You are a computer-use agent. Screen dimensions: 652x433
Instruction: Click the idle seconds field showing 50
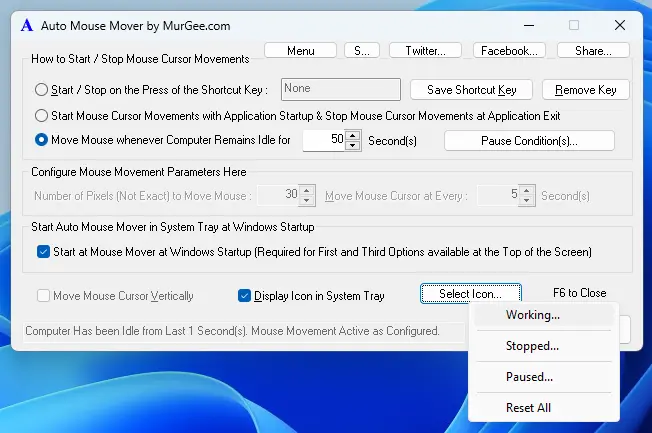[324, 140]
